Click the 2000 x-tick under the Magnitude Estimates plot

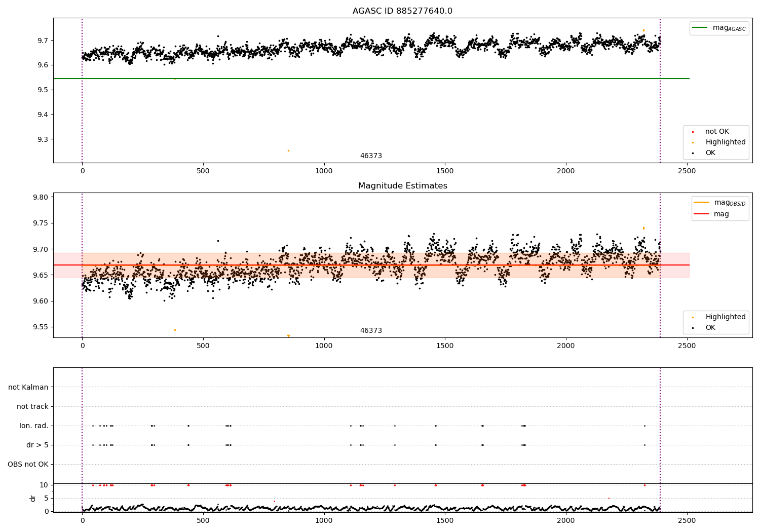(x=566, y=346)
